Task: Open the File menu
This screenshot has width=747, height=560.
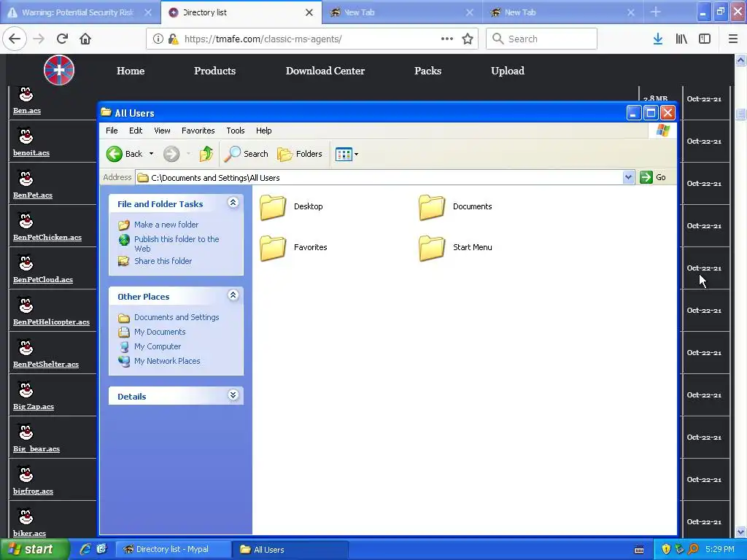Action: coord(112,131)
